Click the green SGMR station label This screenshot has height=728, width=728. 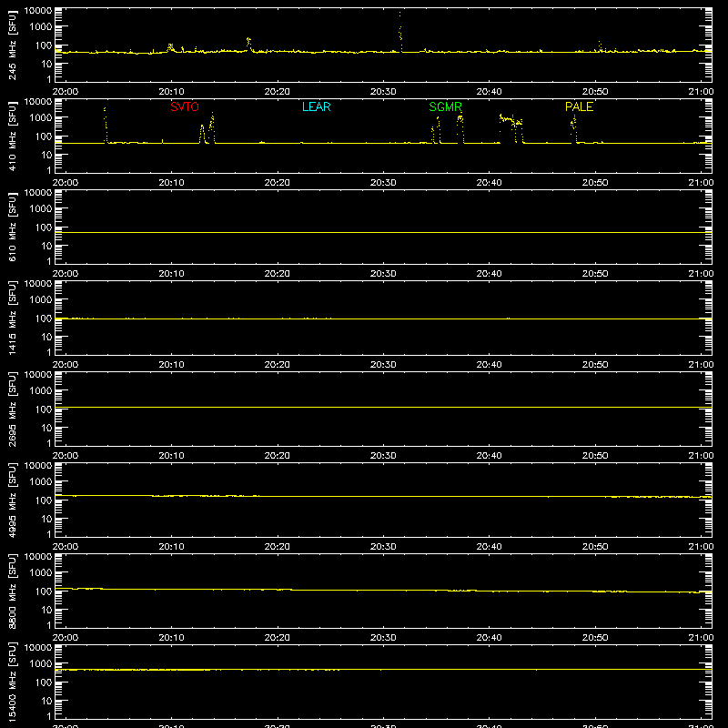[x=445, y=106]
